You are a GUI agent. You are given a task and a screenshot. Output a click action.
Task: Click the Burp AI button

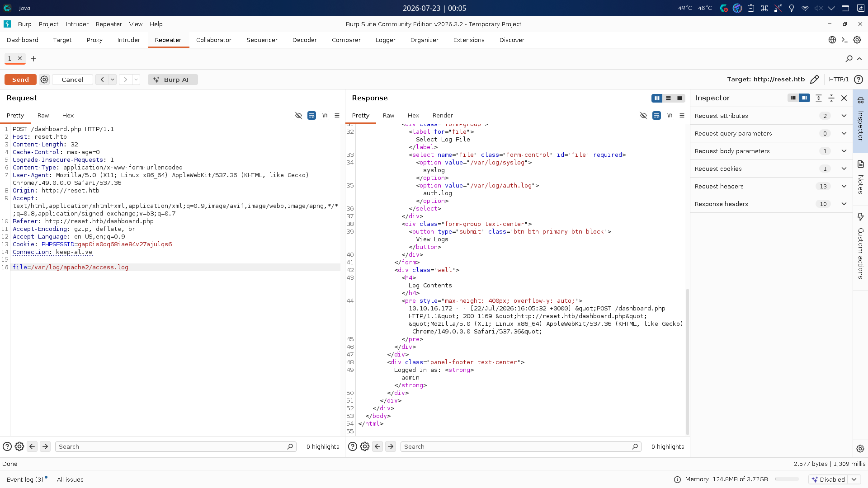click(x=173, y=80)
